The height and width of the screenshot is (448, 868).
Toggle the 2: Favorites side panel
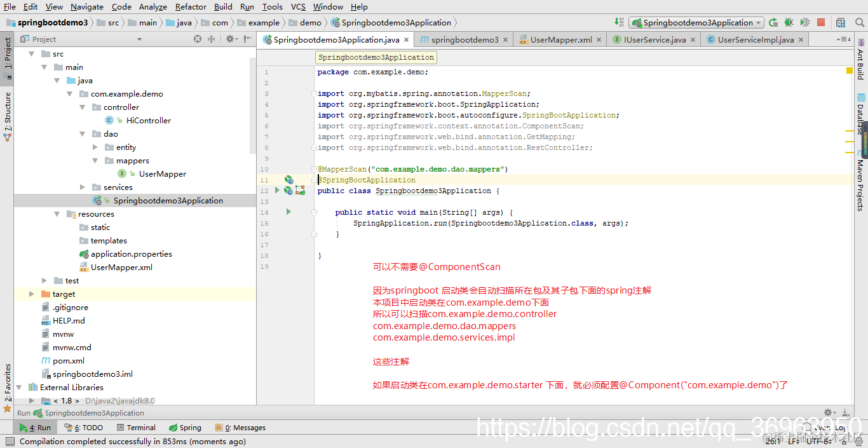[x=8, y=388]
